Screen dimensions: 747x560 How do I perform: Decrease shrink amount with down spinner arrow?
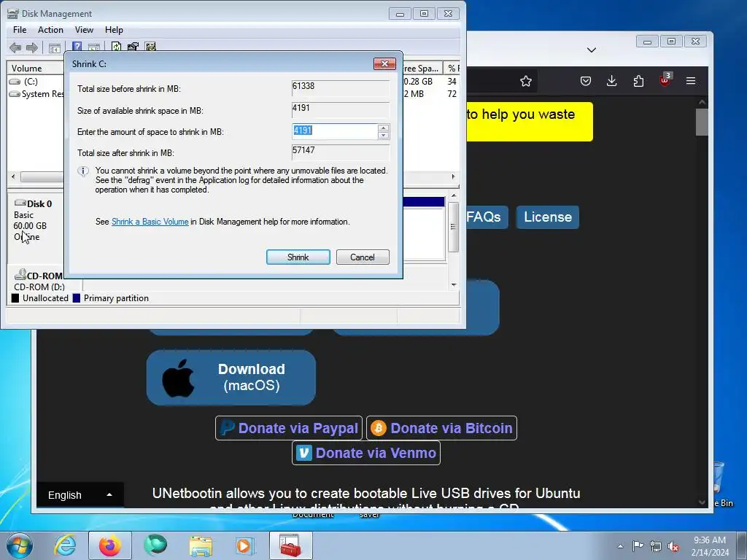coord(383,135)
